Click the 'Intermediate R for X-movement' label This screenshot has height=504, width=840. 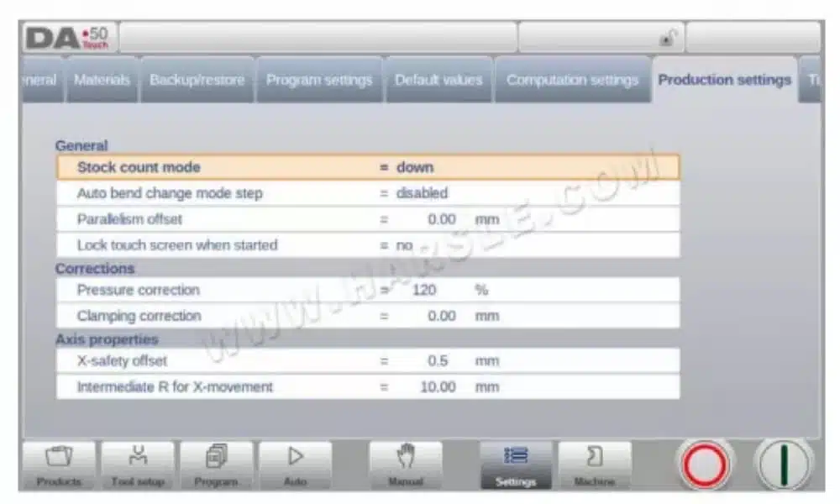pyautogui.click(x=175, y=386)
